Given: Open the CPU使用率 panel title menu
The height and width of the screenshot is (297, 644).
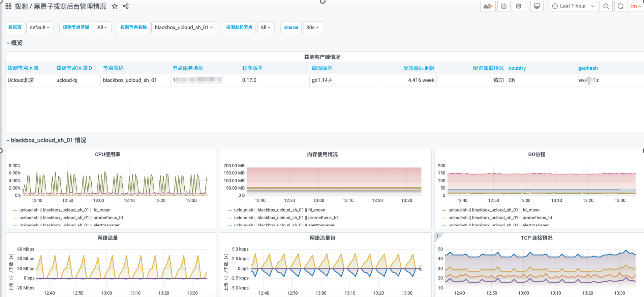Looking at the screenshot, I should click(108, 155).
